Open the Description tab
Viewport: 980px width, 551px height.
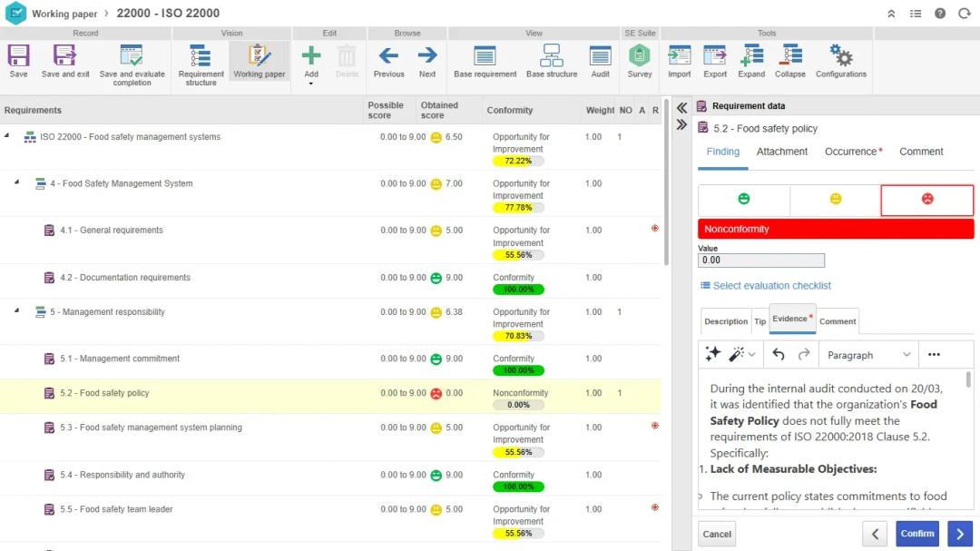(726, 321)
